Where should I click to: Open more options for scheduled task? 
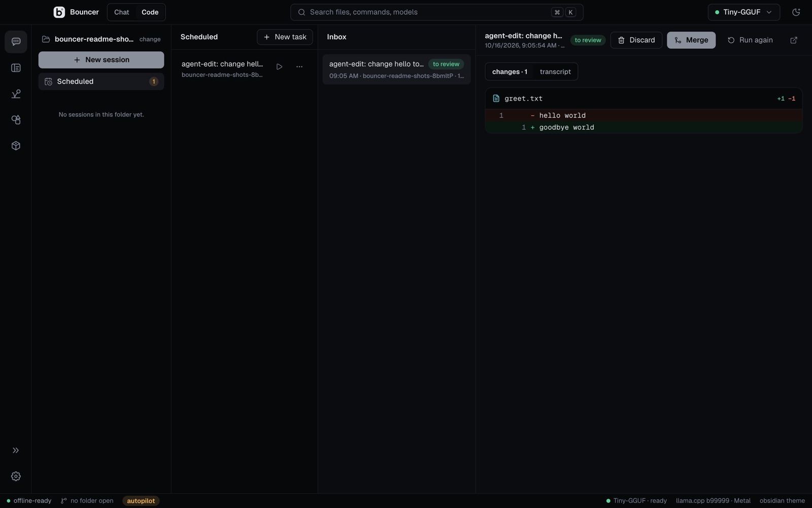pyautogui.click(x=299, y=67)
